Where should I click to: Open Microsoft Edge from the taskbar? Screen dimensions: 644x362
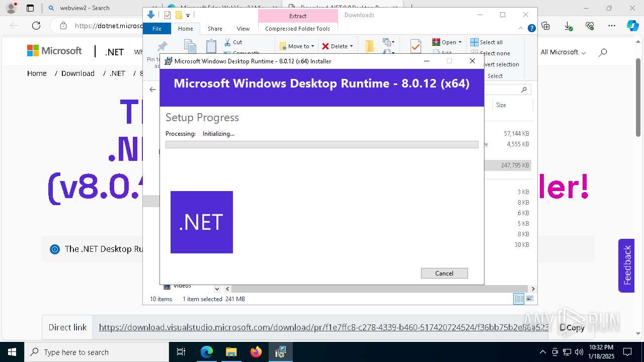coord(207,352)
